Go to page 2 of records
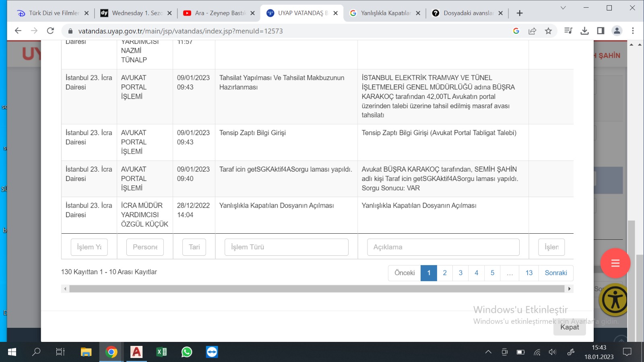The width and height of the screenshot is (644, 362). pyautogui.click(x=445, y=273)
